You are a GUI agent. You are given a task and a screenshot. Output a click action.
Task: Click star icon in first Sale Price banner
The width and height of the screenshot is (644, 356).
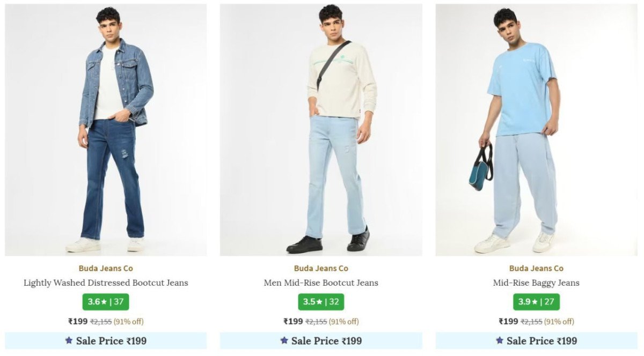click(x=69, y=340)
